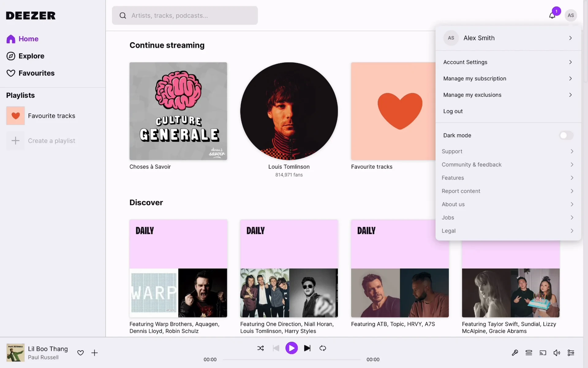Image resolution: width=588 pixels, height=368 pixels.
Task: Click the track progress bar
Action: point(292,359)
